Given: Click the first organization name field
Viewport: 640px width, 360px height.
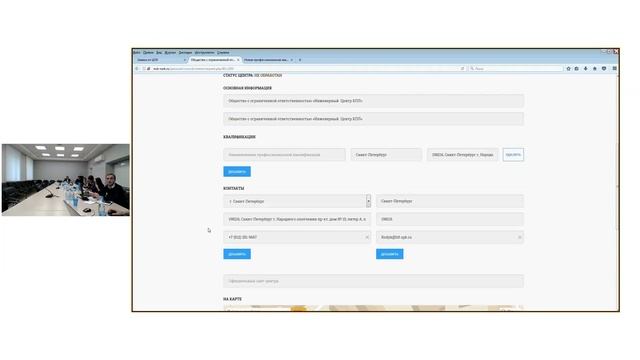Looking at the screenshot, I should [x=373, y=101].
